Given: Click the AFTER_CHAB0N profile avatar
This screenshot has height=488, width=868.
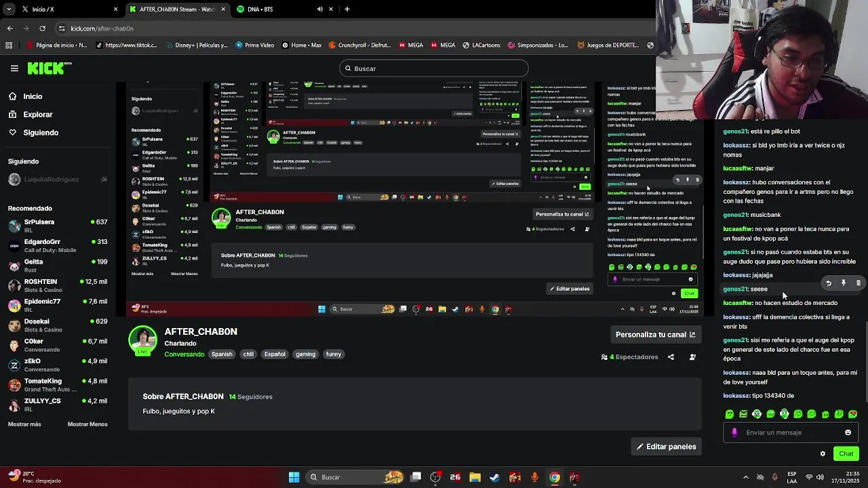Looking at the screenshot, I should (x=142, y=340).
